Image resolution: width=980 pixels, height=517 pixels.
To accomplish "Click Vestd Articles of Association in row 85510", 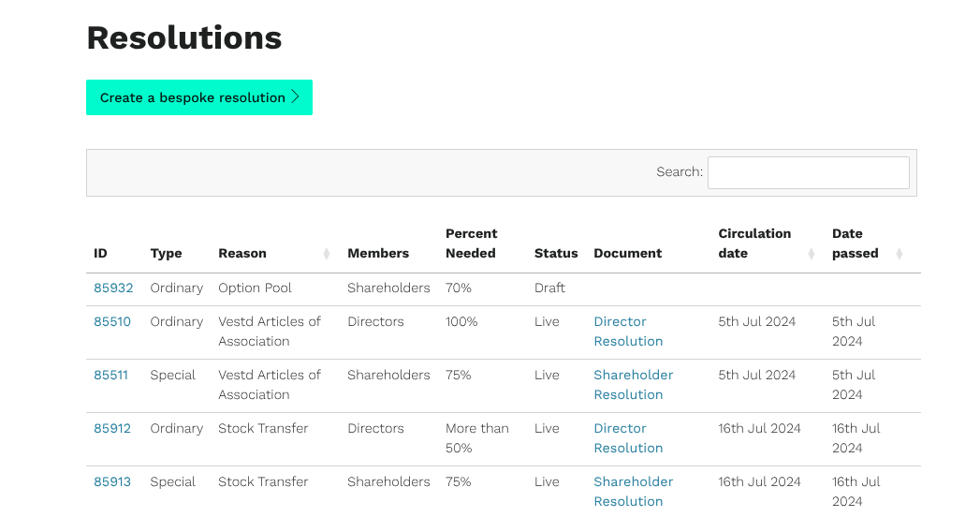I will pyautogui.click(x=270, y=332).
